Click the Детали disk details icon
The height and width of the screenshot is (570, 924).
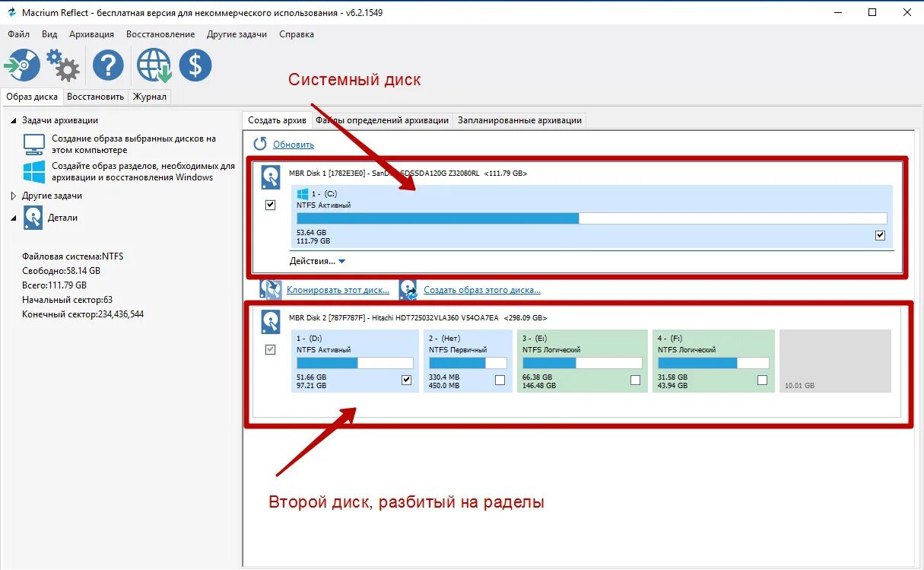[x=33, y=218]
